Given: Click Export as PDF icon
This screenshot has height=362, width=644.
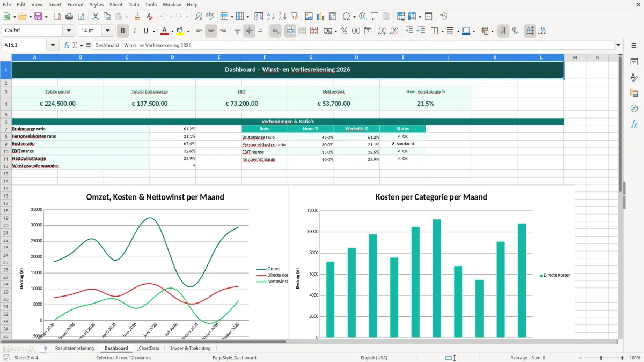Looking at the screenshot, I should click(x=57, y=17).
